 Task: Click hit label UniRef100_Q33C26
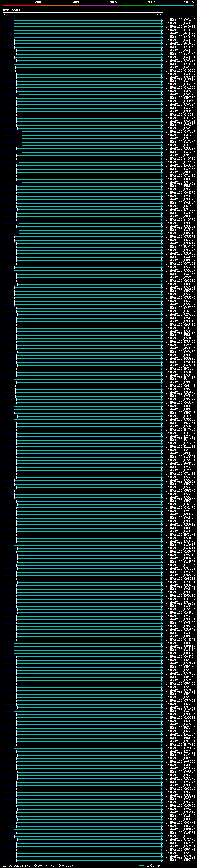point(180,765)
